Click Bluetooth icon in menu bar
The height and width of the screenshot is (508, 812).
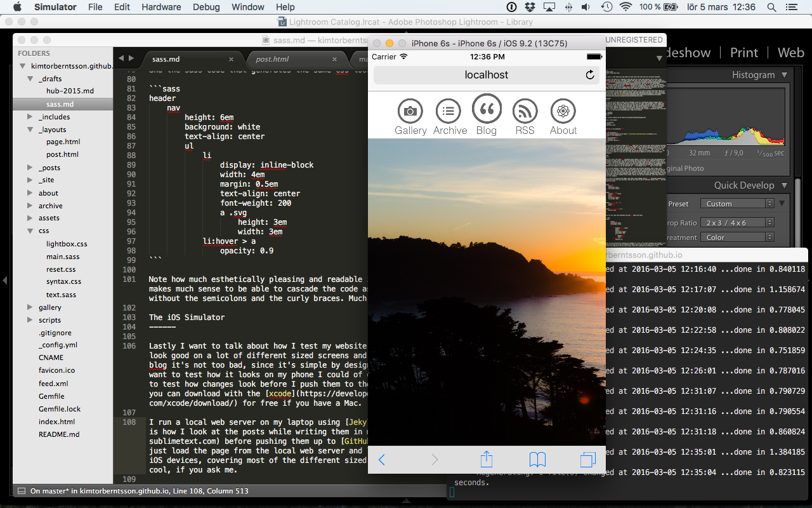click(x=568, y=7)
